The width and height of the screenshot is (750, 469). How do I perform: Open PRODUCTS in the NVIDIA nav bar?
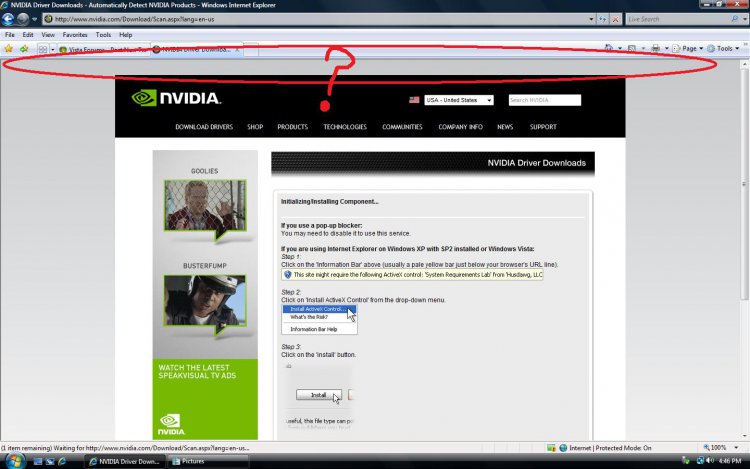(293, 127)
